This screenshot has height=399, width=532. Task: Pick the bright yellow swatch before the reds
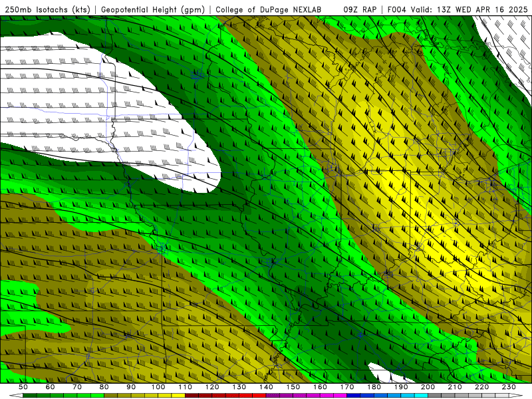178,395
